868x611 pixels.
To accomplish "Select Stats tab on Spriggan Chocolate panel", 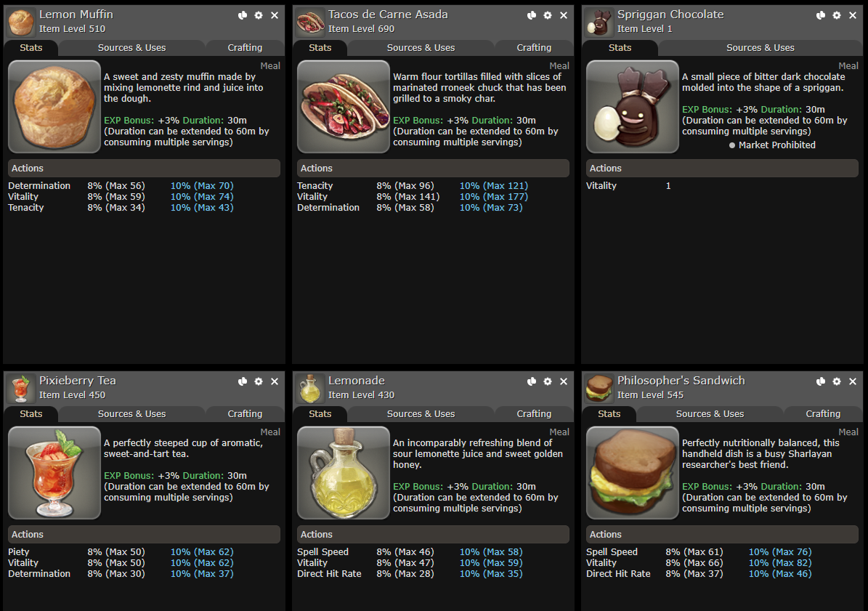I will click(620, 48).
